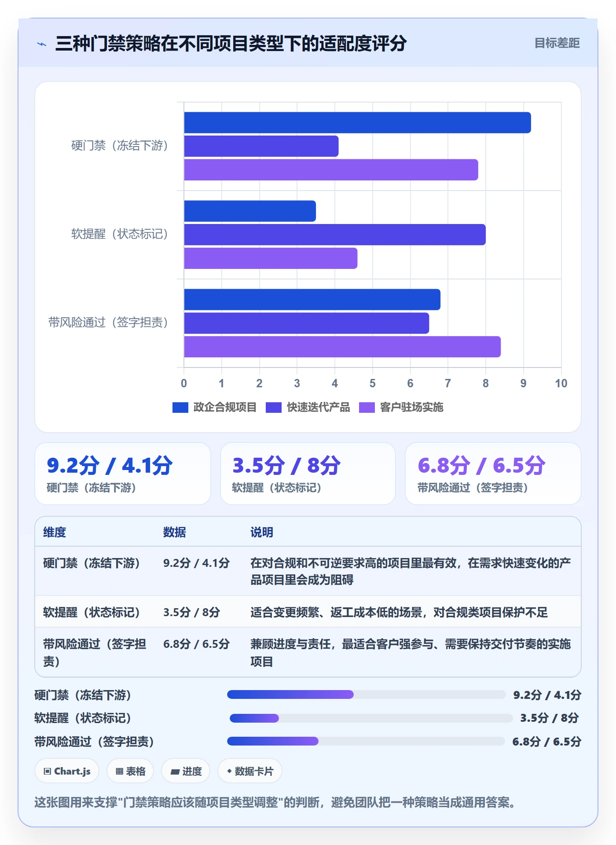Screen dimensions: 616x845
Task: Click the 客户驻场实施 legend label
Action: (x=411, y=408)
